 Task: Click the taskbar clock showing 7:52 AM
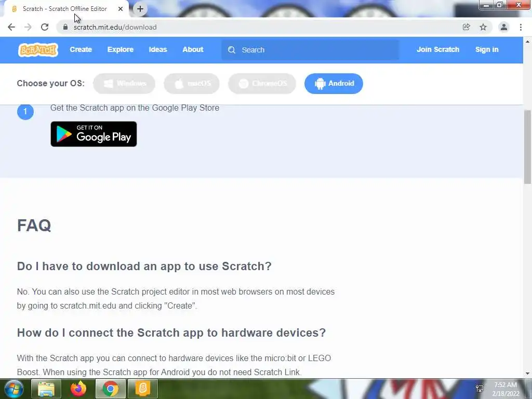click(506, 389)
